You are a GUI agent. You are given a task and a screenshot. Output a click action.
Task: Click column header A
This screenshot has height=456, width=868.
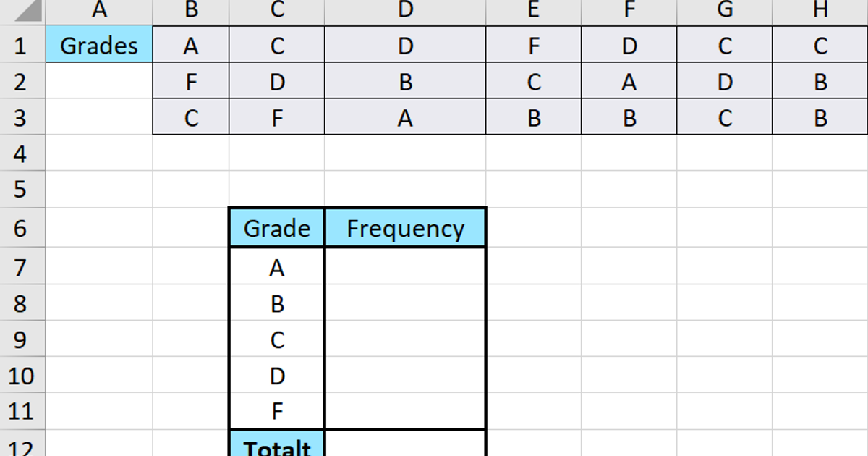pyautogui.click(x=98, y=10)
